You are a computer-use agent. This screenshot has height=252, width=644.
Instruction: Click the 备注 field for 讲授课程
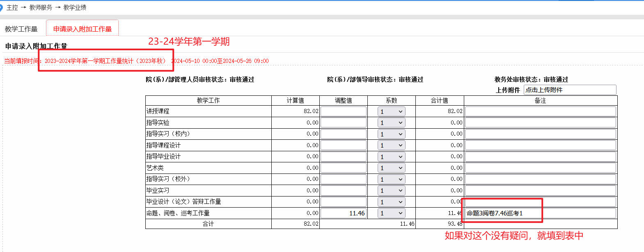541,111
